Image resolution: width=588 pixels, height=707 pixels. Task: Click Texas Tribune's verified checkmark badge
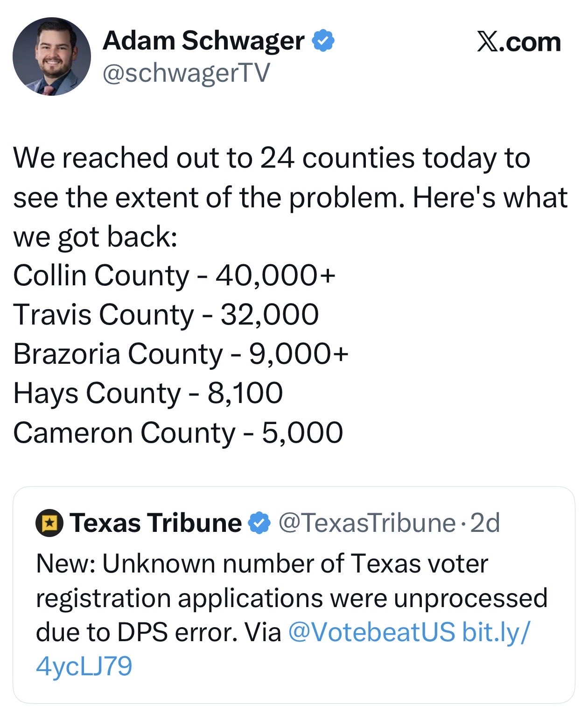(x=260, y=523)
